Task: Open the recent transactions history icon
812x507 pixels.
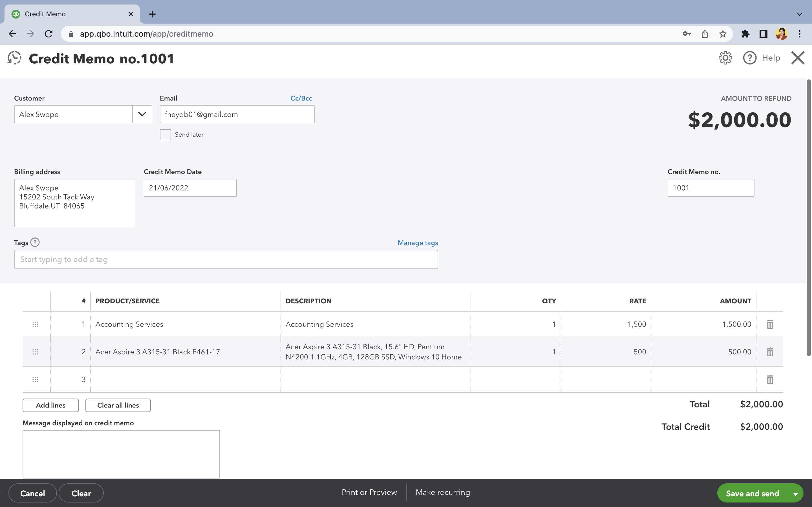Action: (14, 58)
